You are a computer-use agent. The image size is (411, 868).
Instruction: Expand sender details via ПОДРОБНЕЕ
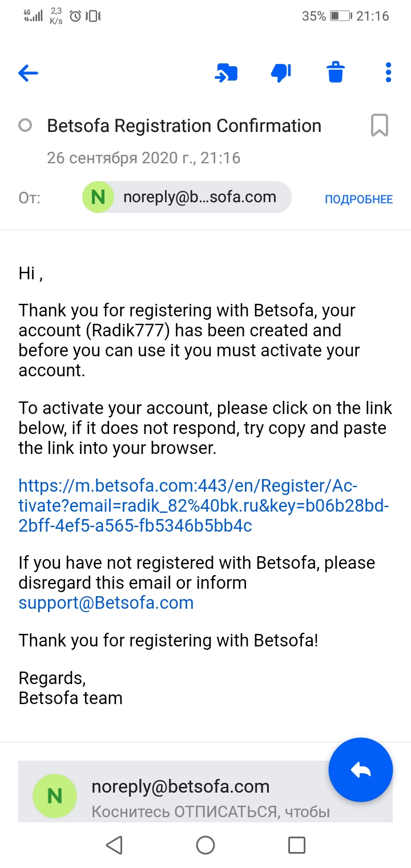click(358, 199)
